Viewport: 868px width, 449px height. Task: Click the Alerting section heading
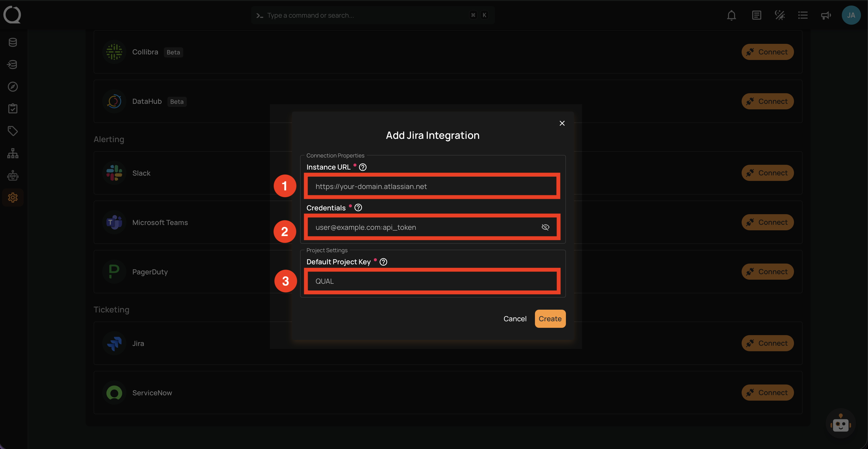(109, 139)
